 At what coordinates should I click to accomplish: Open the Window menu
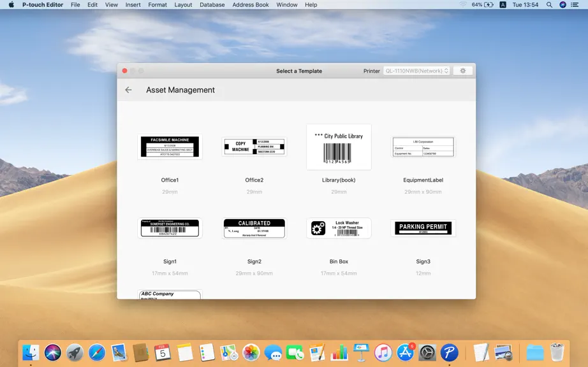click(287, 5)
